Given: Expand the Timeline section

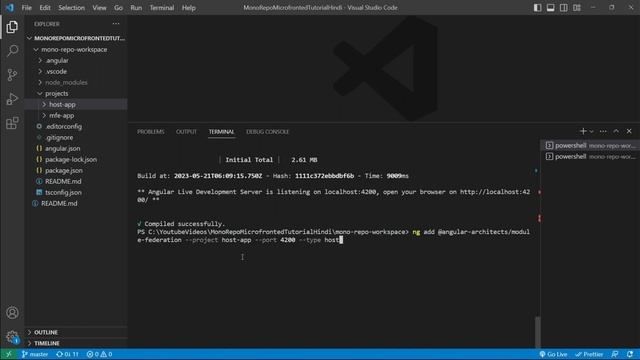Looking at the screenshot, I should (x=76, y=343).
